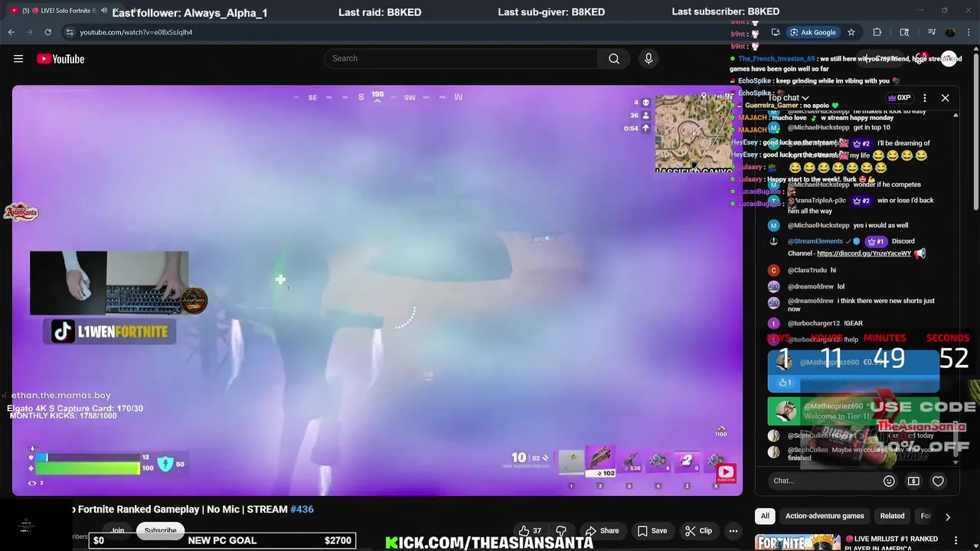
Task: Send a heart reaction in chat
Action: [938, 481]
